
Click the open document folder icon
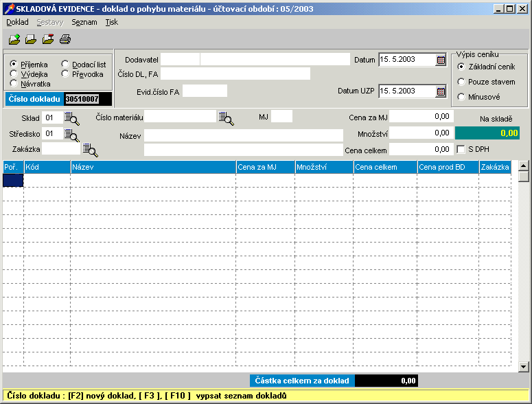tap(31, 39)
